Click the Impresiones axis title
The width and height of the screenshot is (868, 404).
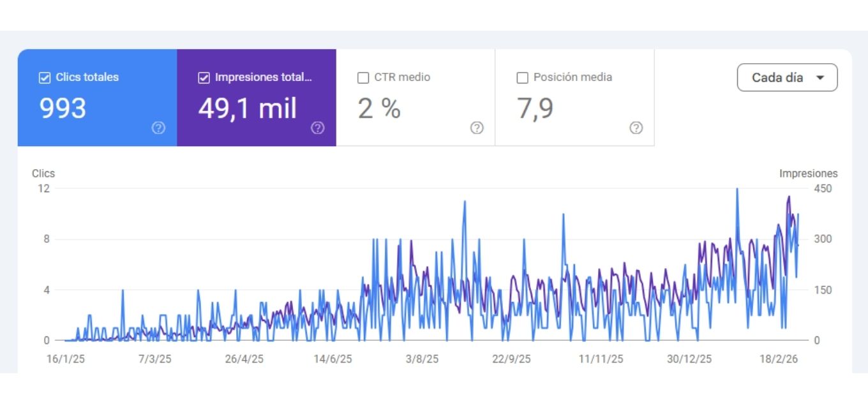[808, 174]
